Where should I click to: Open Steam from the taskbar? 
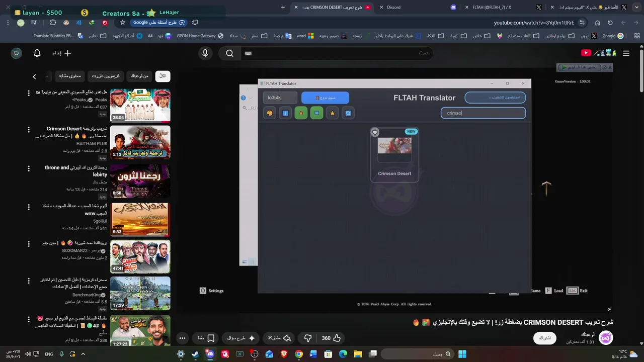click(195, 354)
